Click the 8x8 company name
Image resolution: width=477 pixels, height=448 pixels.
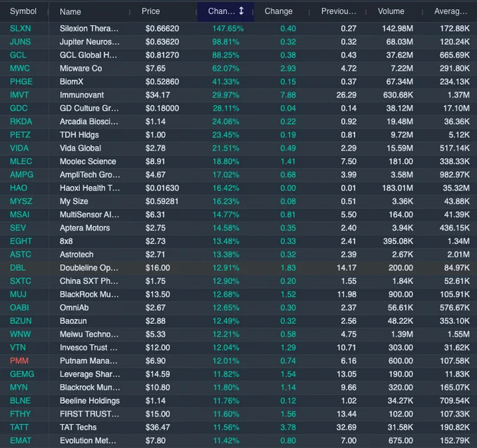coord(66,241)
